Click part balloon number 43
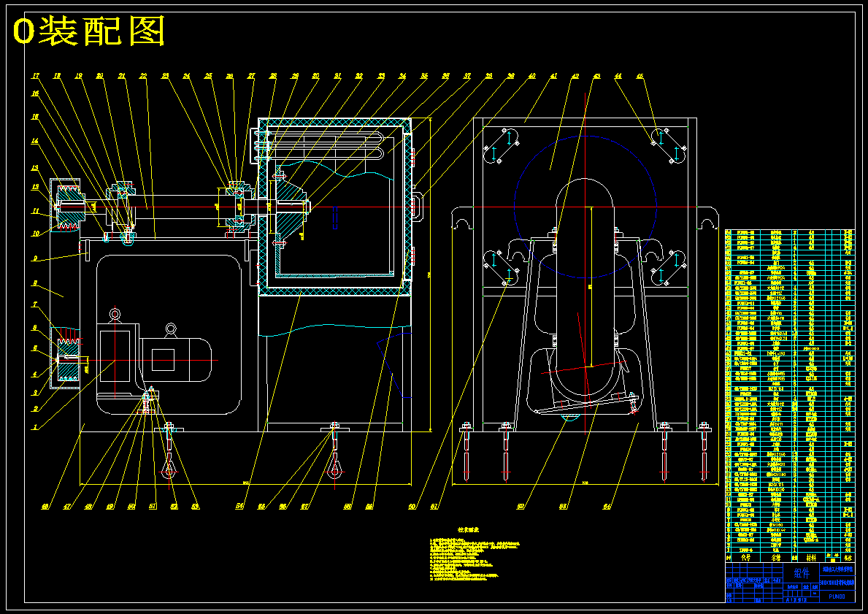The image size is (868, 614). click(596, 76)
